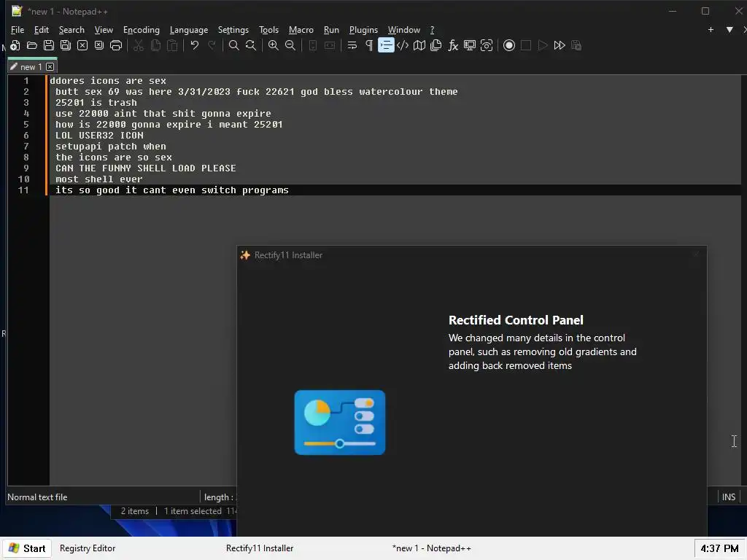This screenshot has height=560, width=747.
Task: Open the Document List panel
Action: [x=436, y=45]
